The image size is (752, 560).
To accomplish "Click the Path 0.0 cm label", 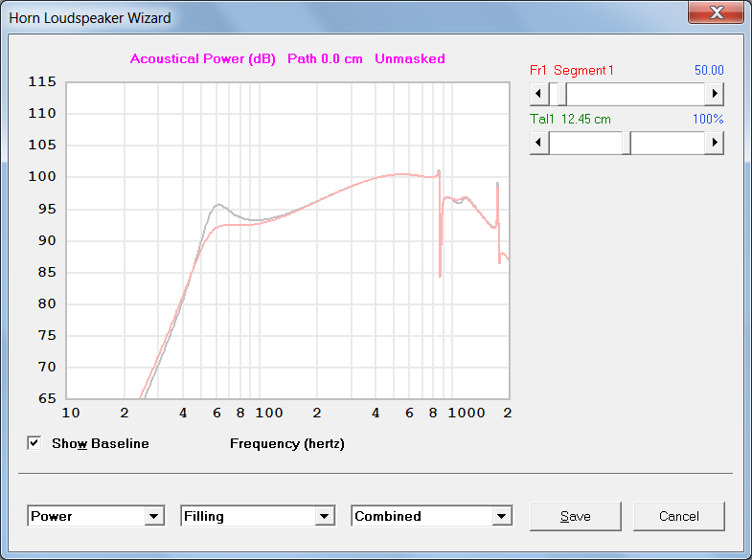I will [x=325, y=59].
